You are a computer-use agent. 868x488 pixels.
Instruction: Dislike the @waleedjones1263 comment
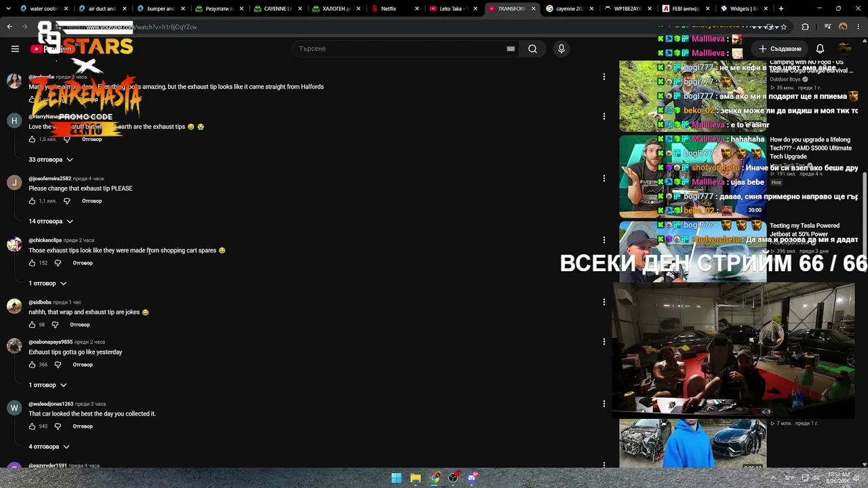point(58,426)
